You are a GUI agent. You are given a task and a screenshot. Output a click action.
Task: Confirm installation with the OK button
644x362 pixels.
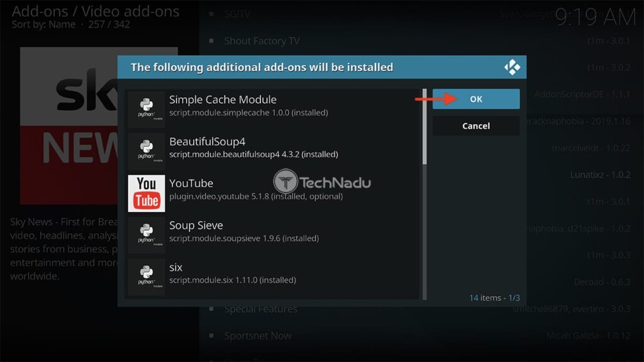[476, 99]
